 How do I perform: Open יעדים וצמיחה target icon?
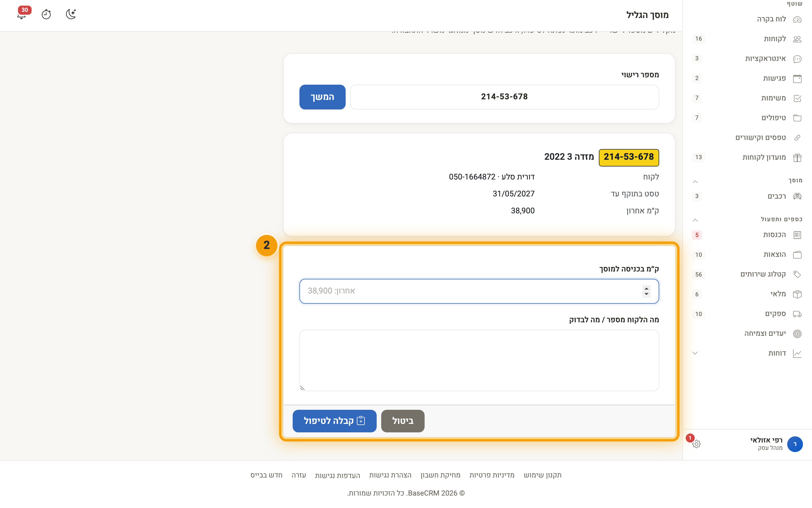tap(797, 334)
